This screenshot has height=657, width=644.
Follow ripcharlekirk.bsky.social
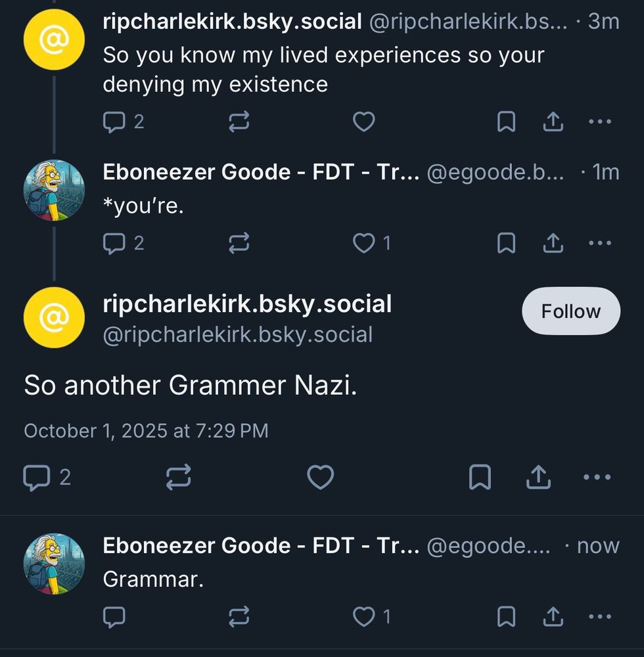point(570,311)
